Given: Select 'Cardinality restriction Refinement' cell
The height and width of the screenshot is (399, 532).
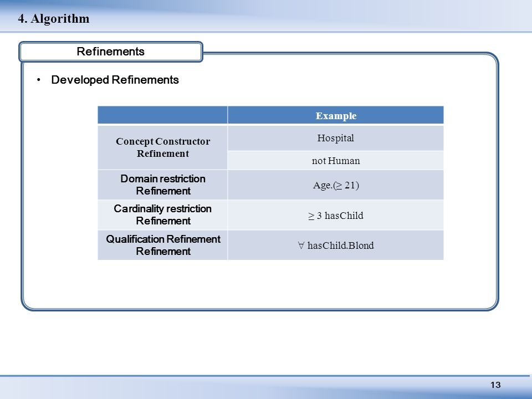Looking at the screenshot, I should [162, 215].
